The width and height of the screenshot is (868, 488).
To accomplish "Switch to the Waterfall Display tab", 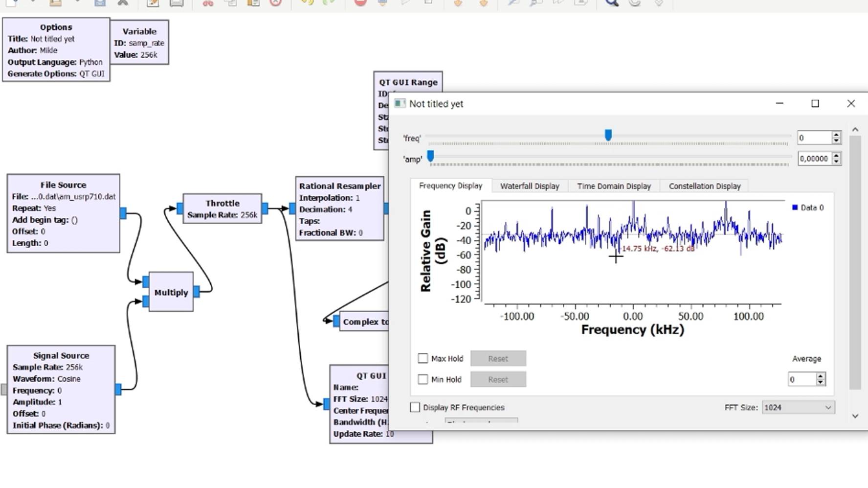I will pyautogui.click(x=530, y=186).
